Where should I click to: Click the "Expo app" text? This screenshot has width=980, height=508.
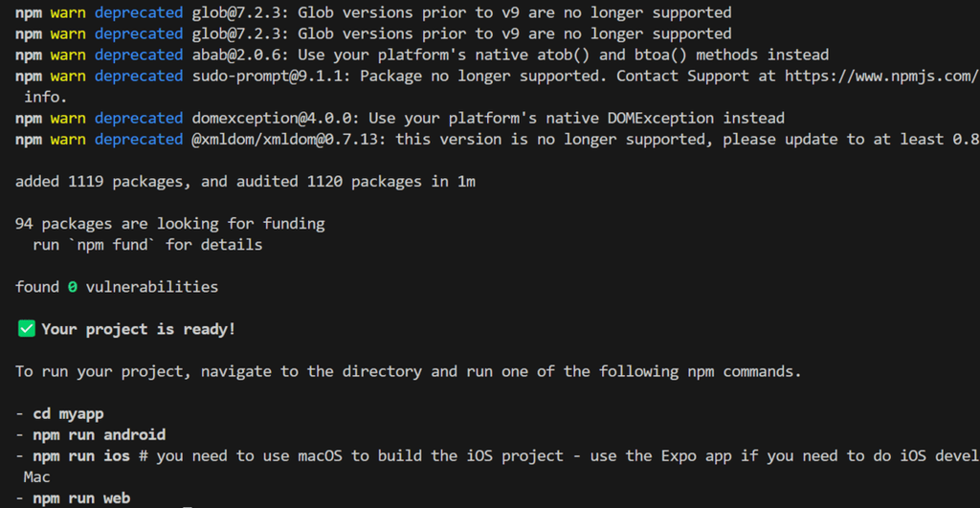pyautogui.click(x=680, y=455)
